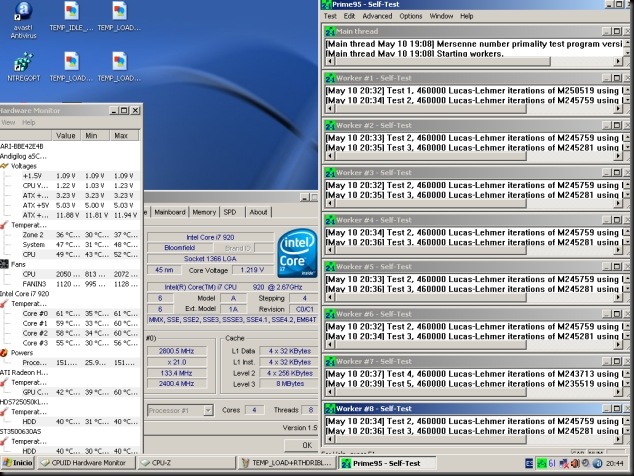Click Worker #1 horizontal scrollbar right arrow

(x=618, y=109)
